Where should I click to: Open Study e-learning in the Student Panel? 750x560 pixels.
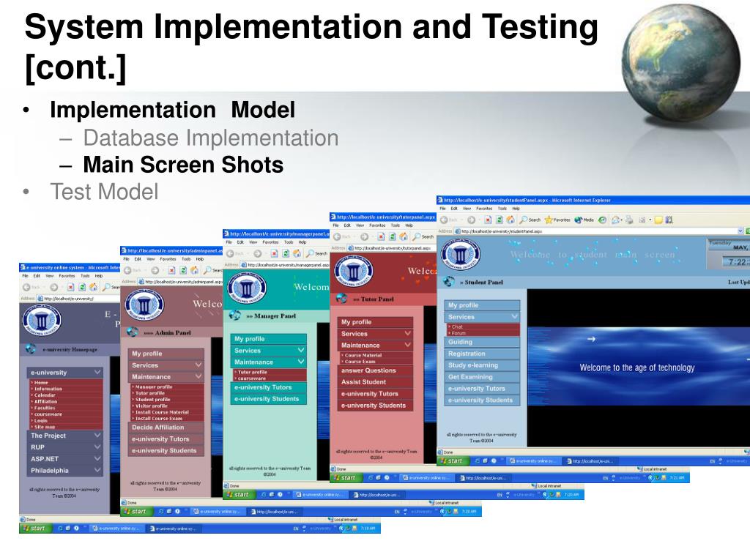point(482,365)
